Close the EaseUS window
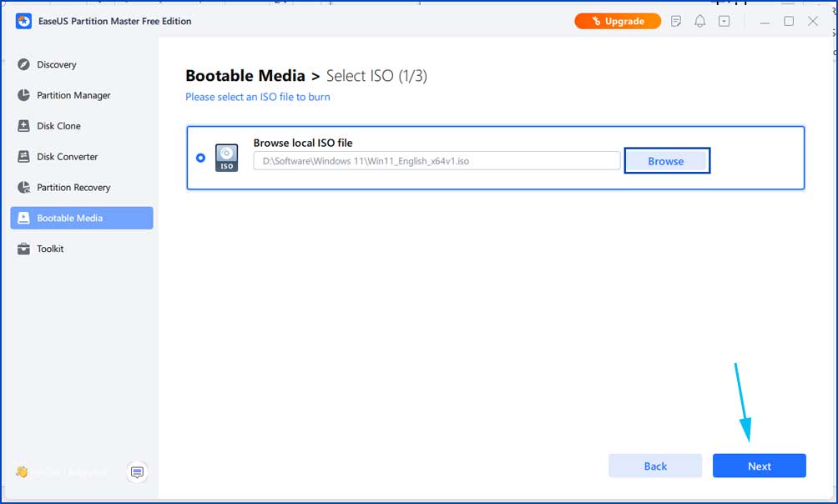 pos(813,22)
